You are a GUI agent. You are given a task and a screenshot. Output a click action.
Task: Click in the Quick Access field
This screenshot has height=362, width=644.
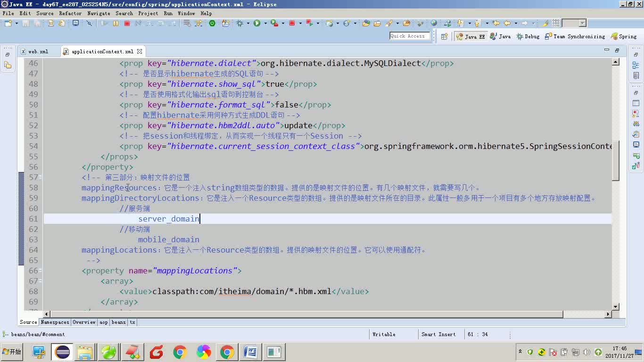tap(410, 36)
